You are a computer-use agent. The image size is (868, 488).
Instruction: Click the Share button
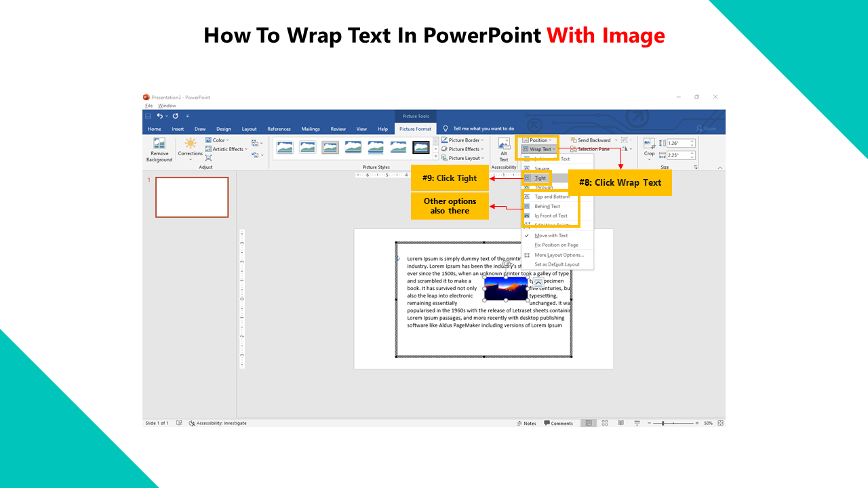[x=705, y=128]
